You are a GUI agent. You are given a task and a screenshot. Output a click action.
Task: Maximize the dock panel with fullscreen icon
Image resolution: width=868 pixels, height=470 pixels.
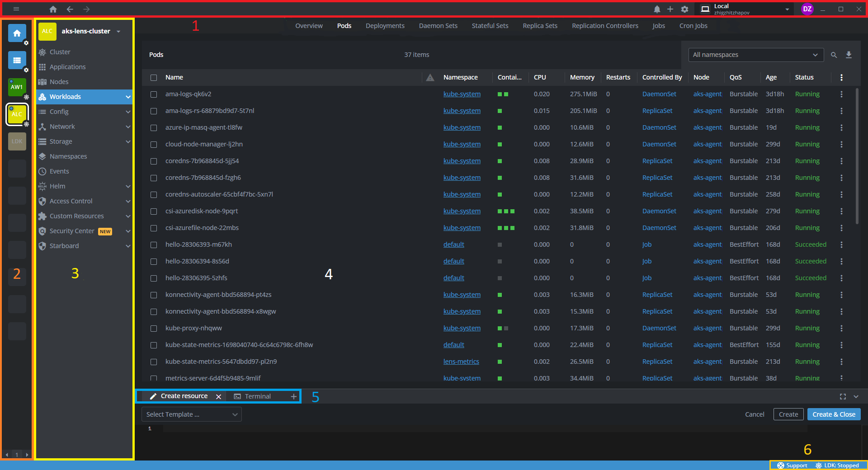(x=842, y=397)
